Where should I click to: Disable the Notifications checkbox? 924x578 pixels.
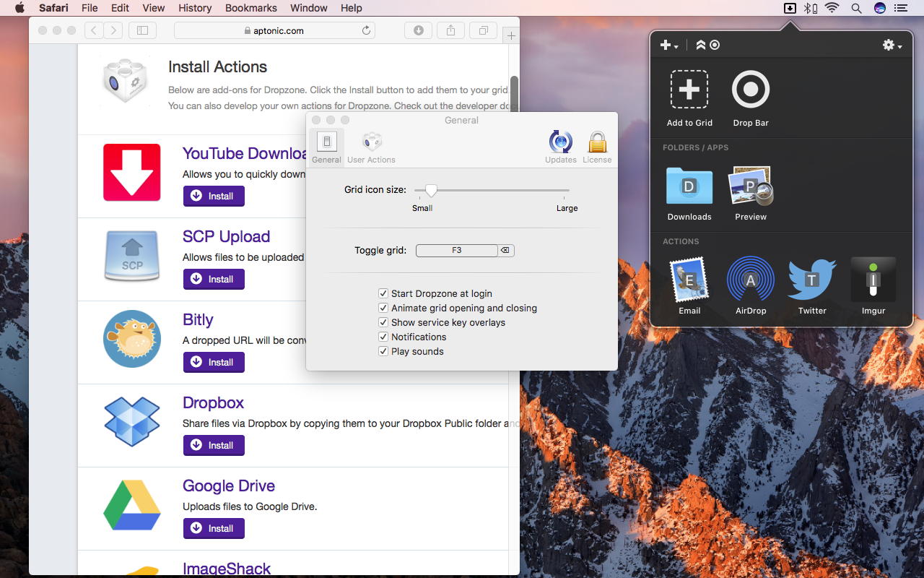coord(383,337)
